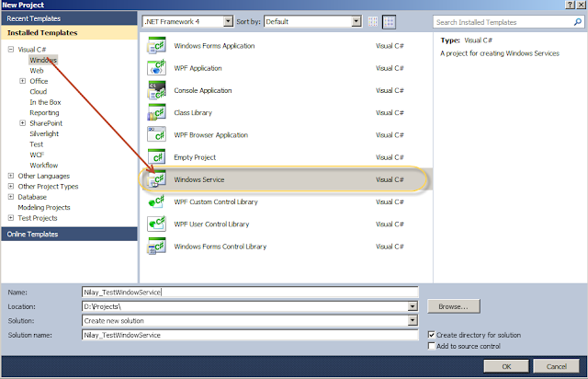Viewport: 588px width, 379px height.
Task: Click the Empty Project template icon
Action: pos(157,157)
